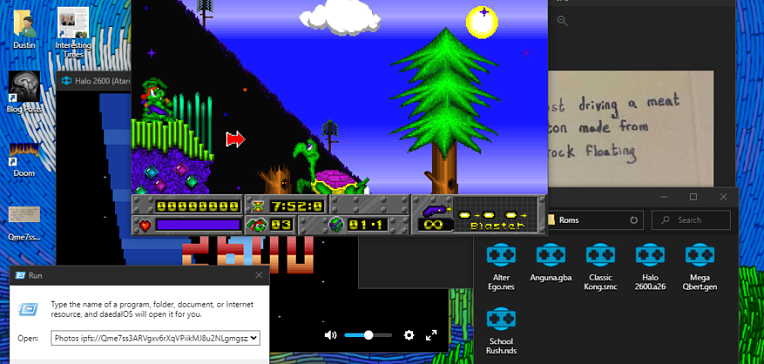764x364 pixels.
Task: Select the Mega Qbert.gen ROM file
Action: 700,267
